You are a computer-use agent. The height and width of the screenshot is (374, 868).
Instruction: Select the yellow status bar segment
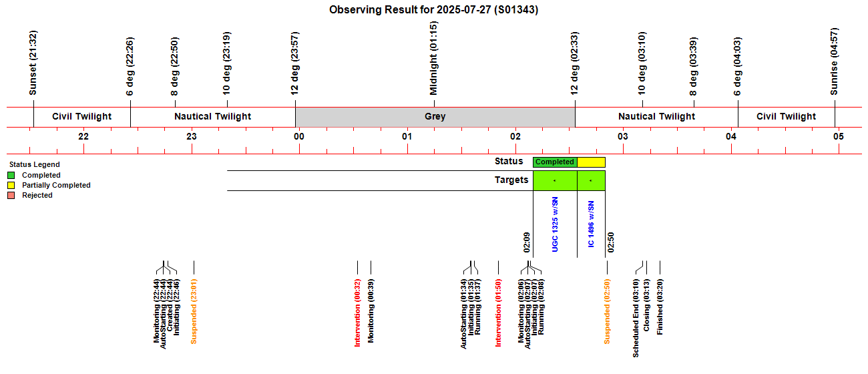click(591, 162)
